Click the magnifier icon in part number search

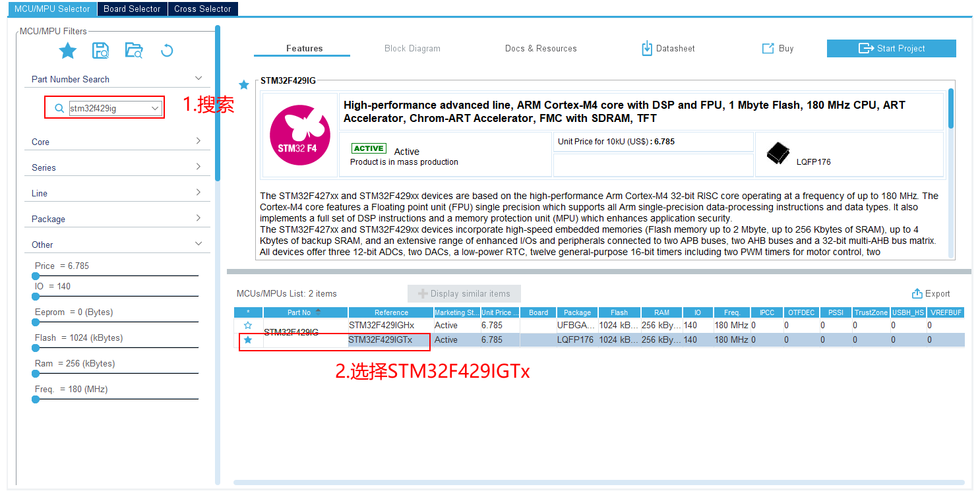tap(59, 108)
